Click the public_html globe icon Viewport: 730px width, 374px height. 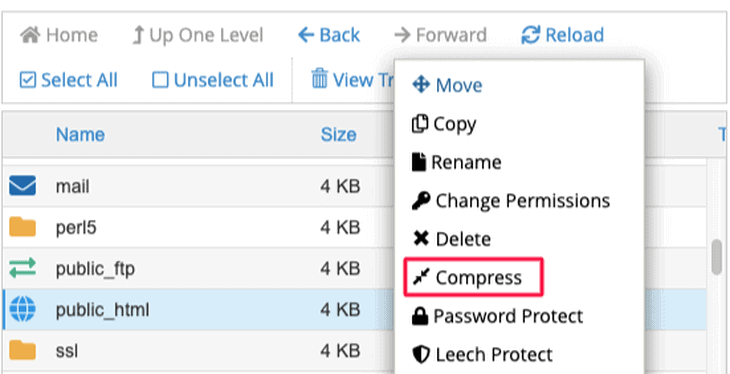click(22, 309)
